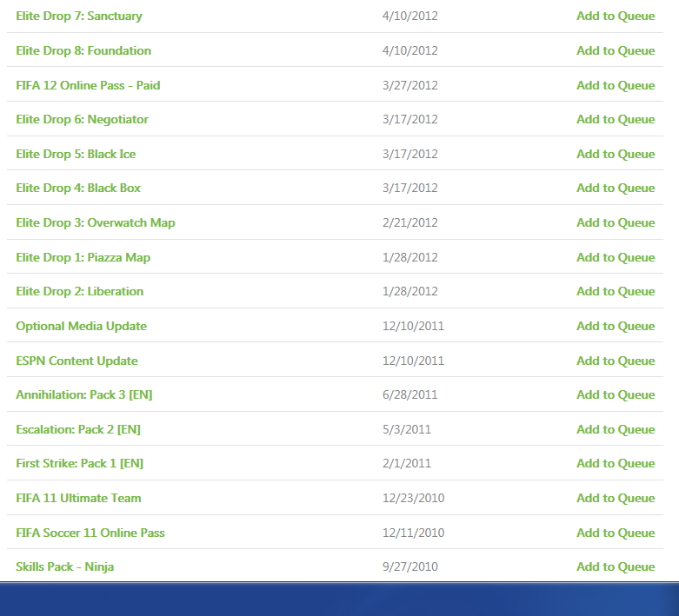Image resolution: width=679 pixels, height=616 pixels.
Task: Select the date 6/28/2011
Action: click(410, 394)
